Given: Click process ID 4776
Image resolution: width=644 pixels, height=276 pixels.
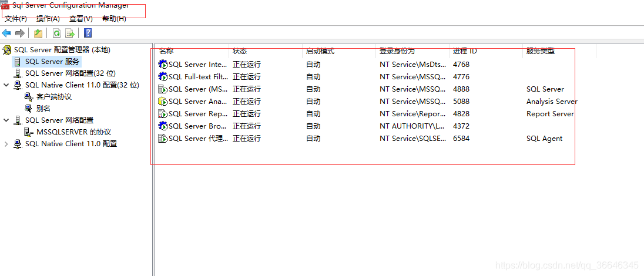Looking at the screenshot, I should [461, 77].
